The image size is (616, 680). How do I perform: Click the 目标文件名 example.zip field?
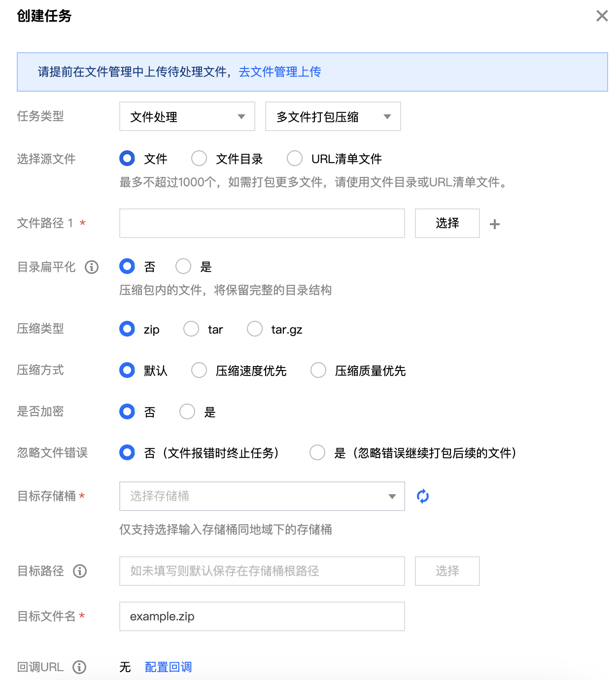tap(262, 616)
